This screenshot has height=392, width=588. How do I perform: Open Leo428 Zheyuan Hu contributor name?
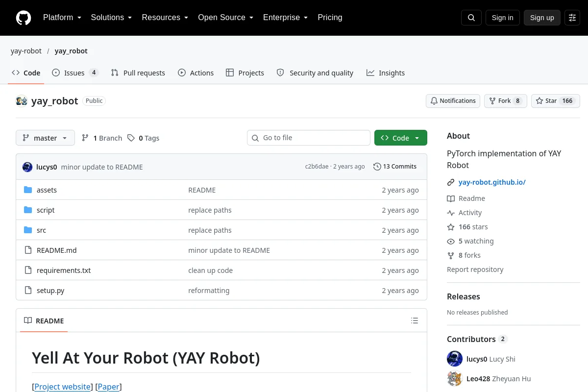click(x=499, y=379)
